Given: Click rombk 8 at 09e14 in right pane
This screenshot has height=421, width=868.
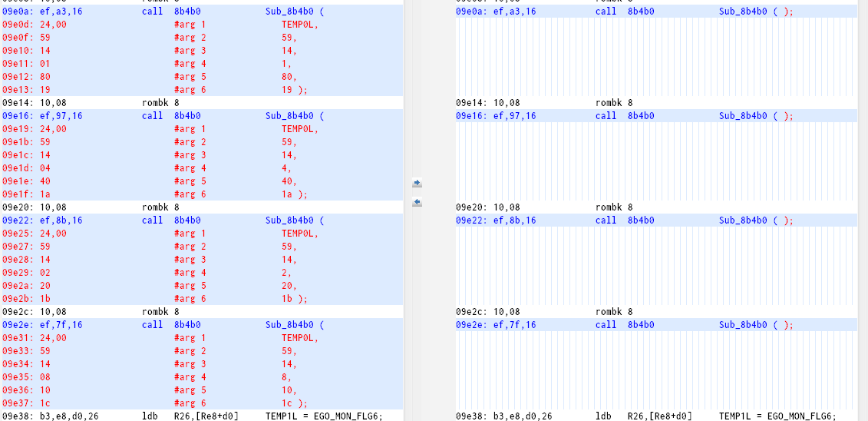Looking at the screenshot, I should point(614,103).
